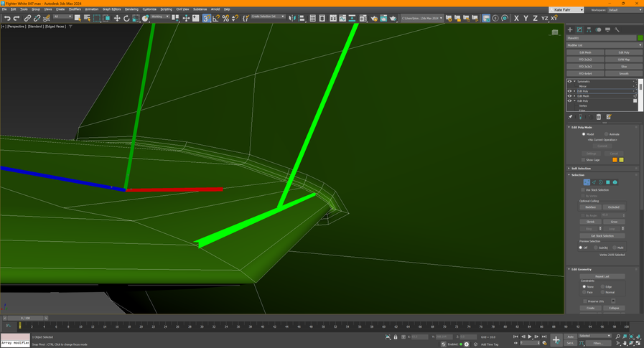The image size is (644, 348).
Task: Open Select by Name list tool
Action: click(87, 18)
